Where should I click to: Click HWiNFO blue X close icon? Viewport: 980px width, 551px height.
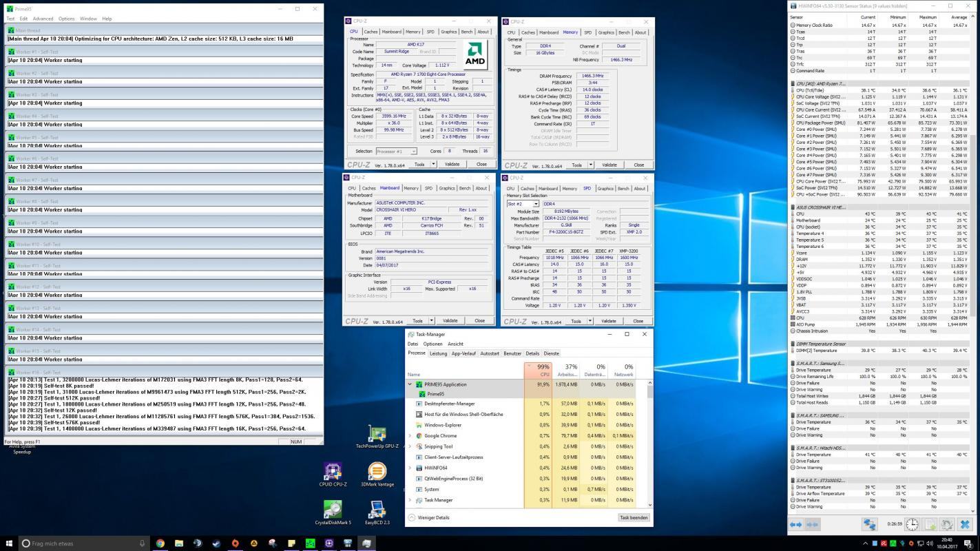point(965,525)
